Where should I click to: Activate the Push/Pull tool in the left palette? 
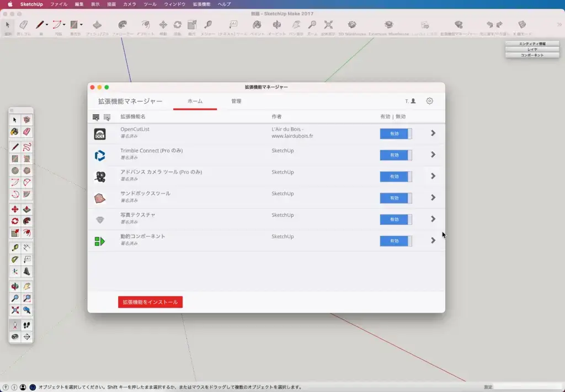26,209
